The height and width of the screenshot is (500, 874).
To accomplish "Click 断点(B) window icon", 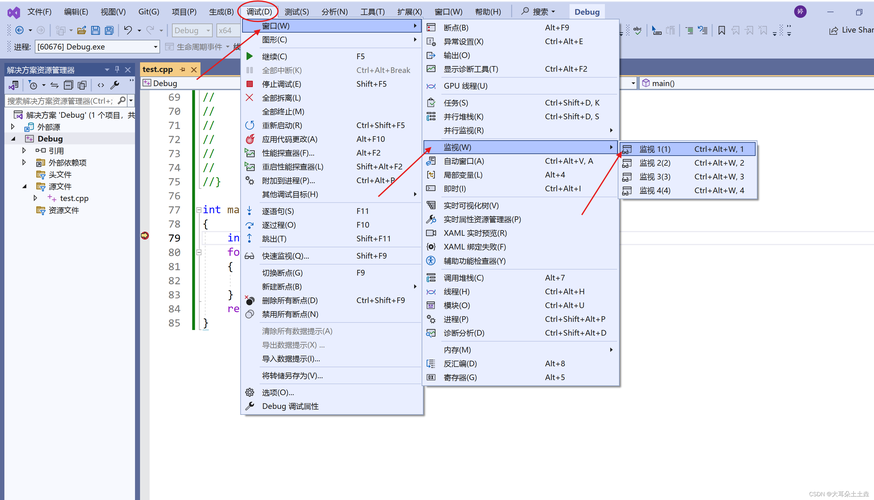I will coord(431,27).
